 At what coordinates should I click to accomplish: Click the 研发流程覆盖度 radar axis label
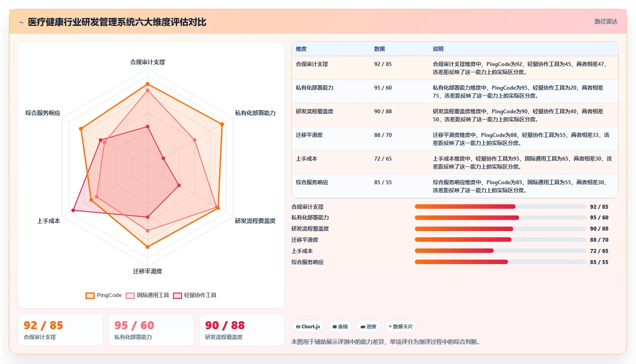(x=256, y=221)
